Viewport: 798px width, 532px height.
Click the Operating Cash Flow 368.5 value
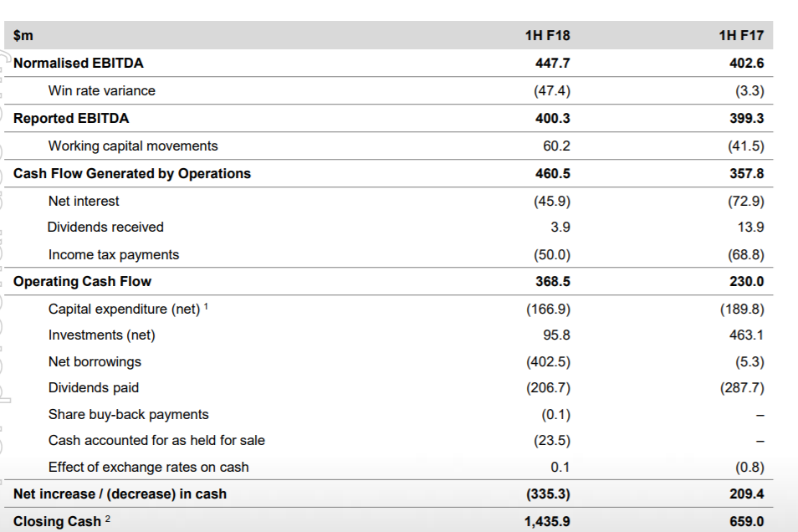pos(553,282)
